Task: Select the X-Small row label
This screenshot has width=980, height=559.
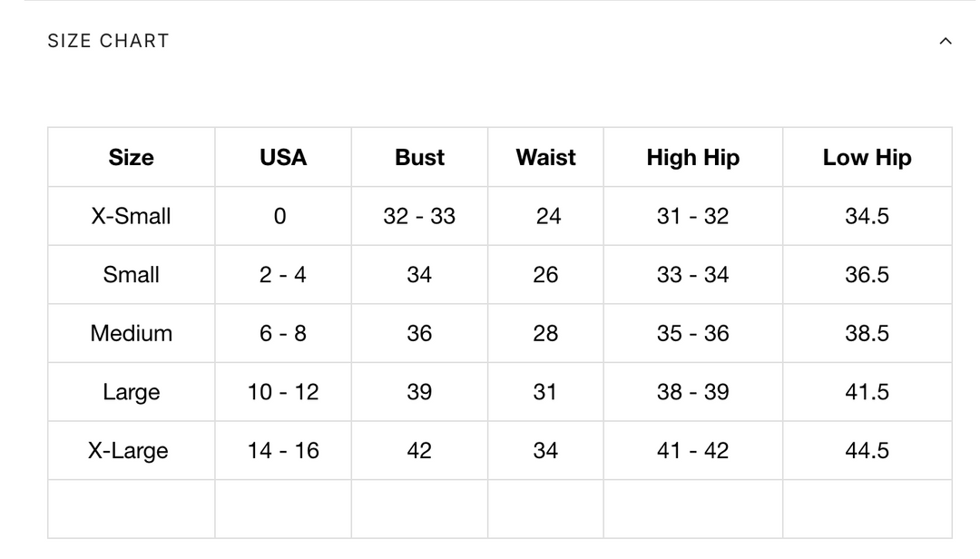Action: point(131,216)
